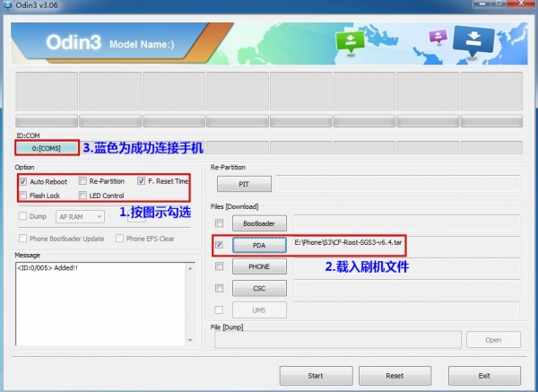Image resolution: width=538 pixels, height=392 pixels.
Task: Enable the Re-Partition option checkbox
Action: tap(82, 181)
